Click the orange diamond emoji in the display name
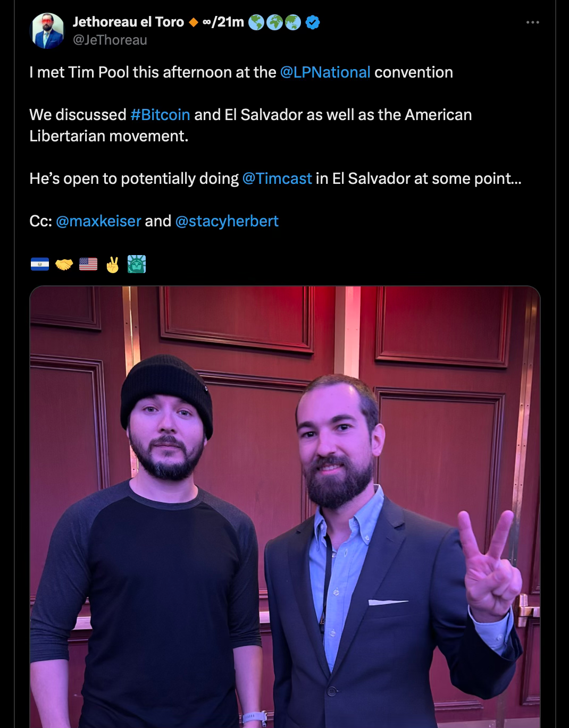Screen dimensions: 569x728 coord(194,22)
